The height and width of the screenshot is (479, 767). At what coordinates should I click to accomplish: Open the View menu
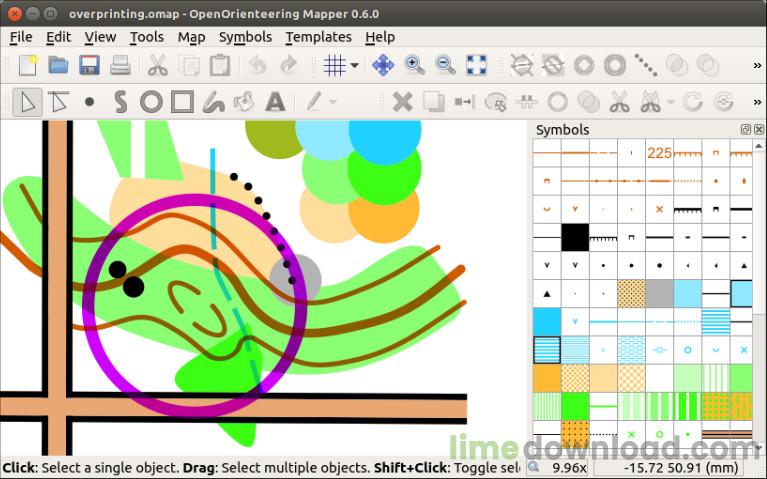[100, 37]
